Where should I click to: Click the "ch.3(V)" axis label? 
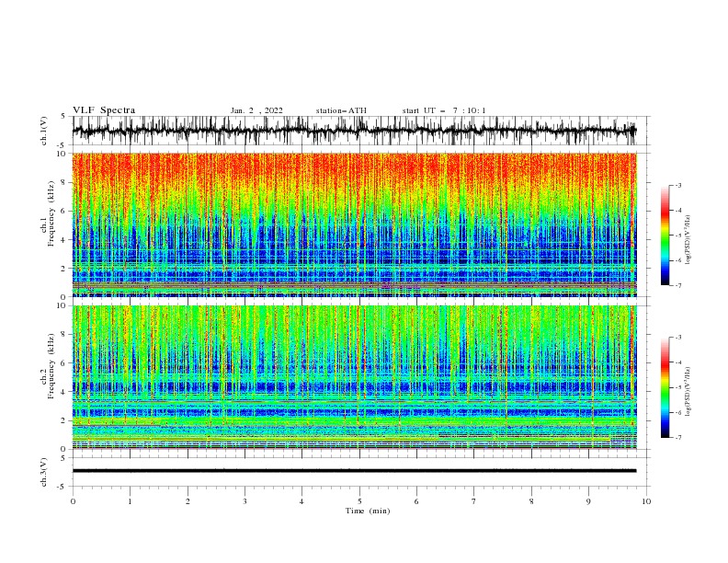(44, 472)
